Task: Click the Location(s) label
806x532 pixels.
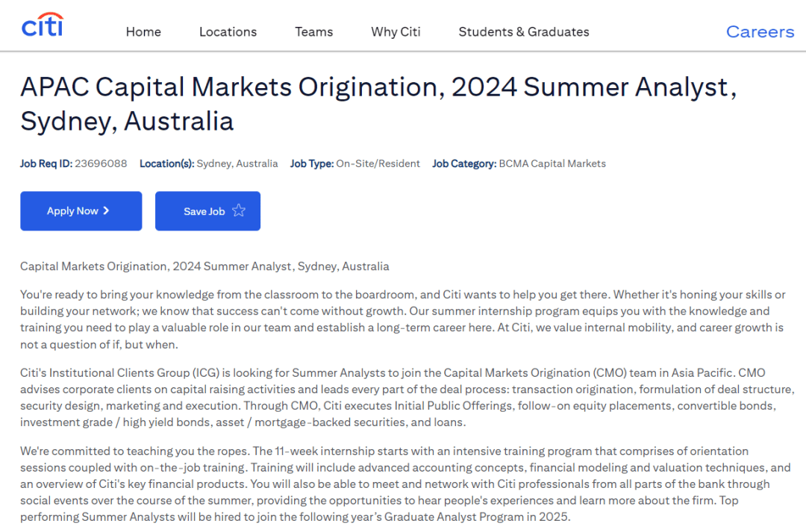Action: pos(166,163)
